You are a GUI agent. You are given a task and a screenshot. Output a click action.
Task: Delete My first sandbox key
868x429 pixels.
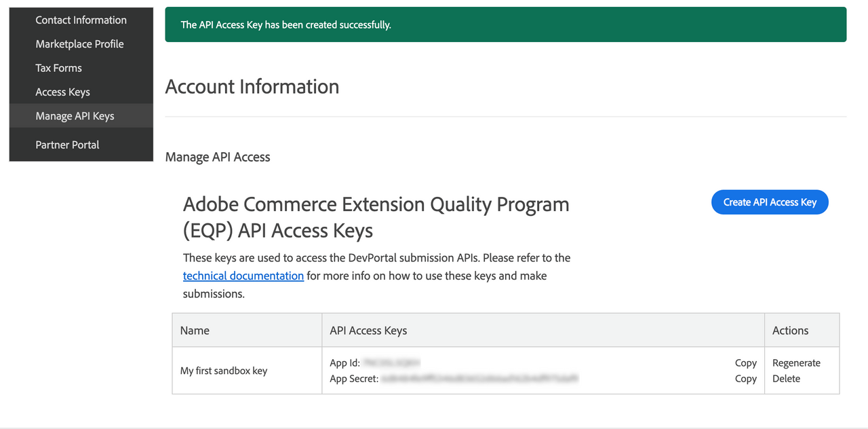point(786,379)
